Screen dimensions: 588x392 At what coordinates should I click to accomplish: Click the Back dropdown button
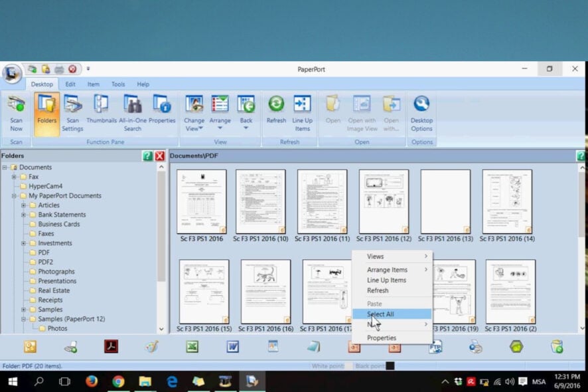[246, 114]
